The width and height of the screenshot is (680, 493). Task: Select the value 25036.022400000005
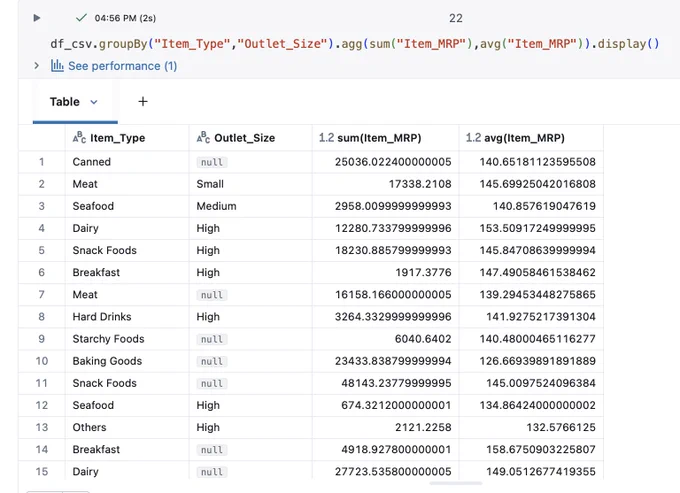click(x=393, y=162)
